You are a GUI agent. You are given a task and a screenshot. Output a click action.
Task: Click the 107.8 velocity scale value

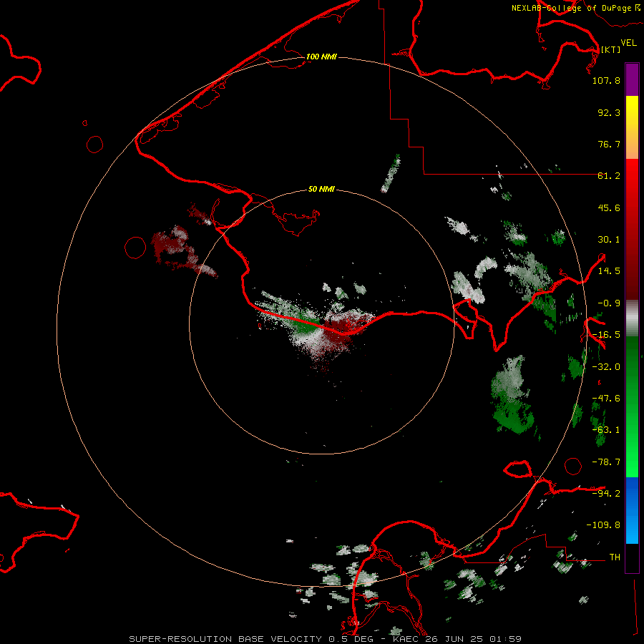click(x=606, y=80)
